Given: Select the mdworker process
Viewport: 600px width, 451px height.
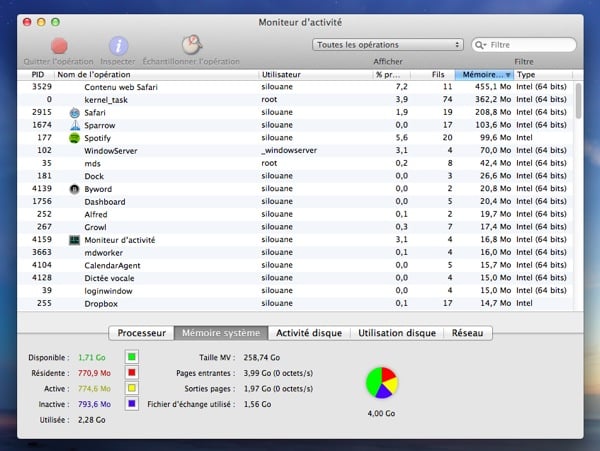Looking at the screenshot, I should tap(295, 252).
